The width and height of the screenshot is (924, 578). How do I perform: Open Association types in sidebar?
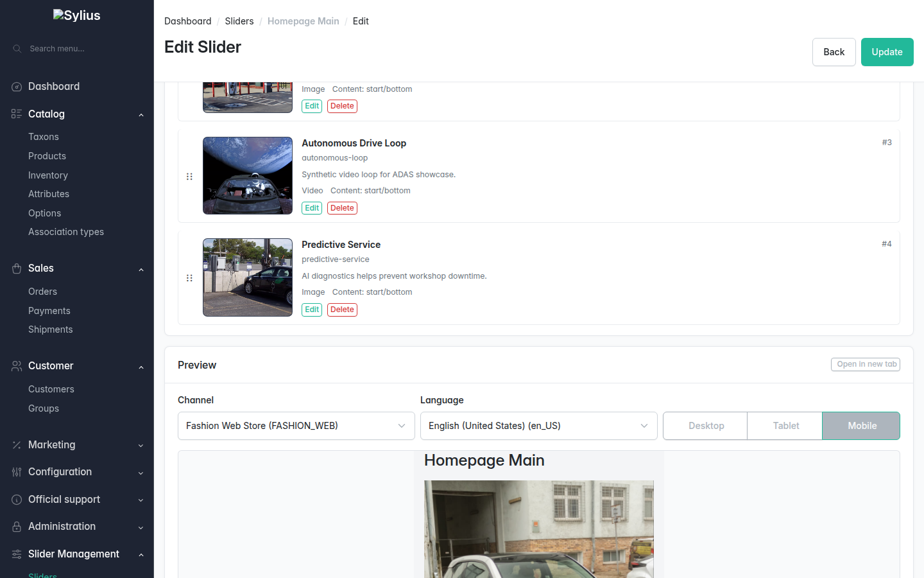tap(66, 232)
